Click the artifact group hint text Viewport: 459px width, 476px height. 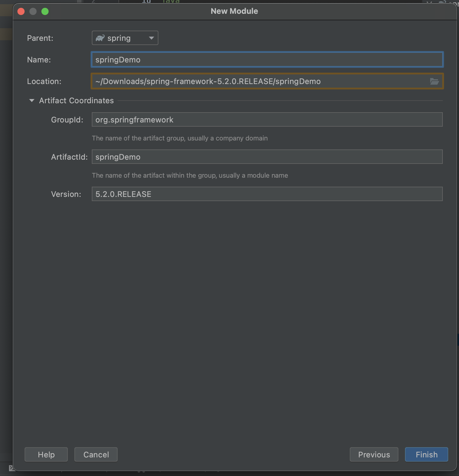pos(180,138)
